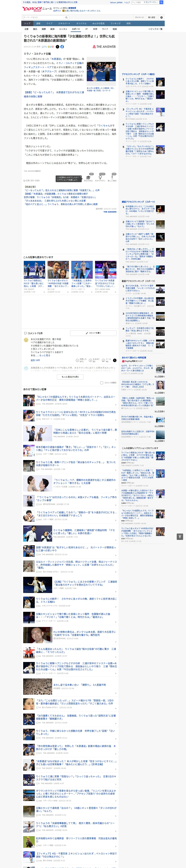Select the 科学 category
The width and height of the screenshot is (186, 868).
tap(95, 29)
